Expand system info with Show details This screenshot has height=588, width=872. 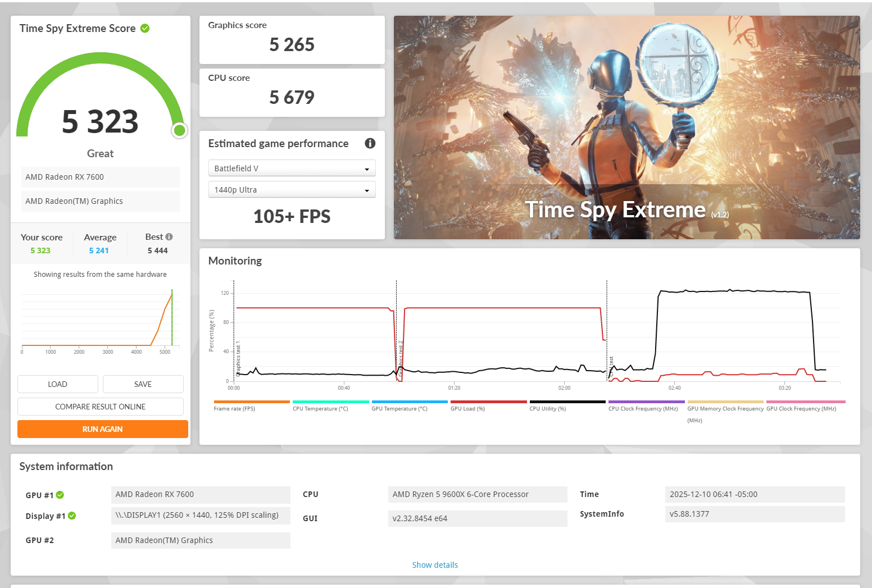coord(435,565)
